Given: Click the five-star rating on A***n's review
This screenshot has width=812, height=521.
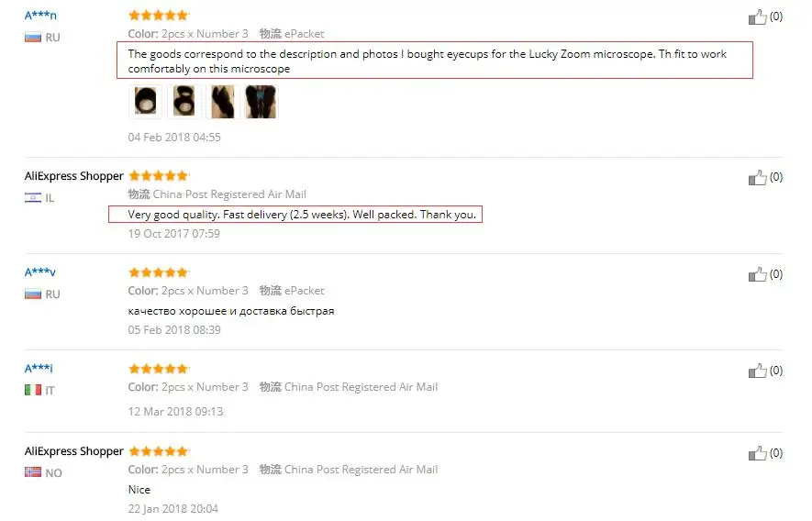Looking at the screenshot, I should (159, 16).
